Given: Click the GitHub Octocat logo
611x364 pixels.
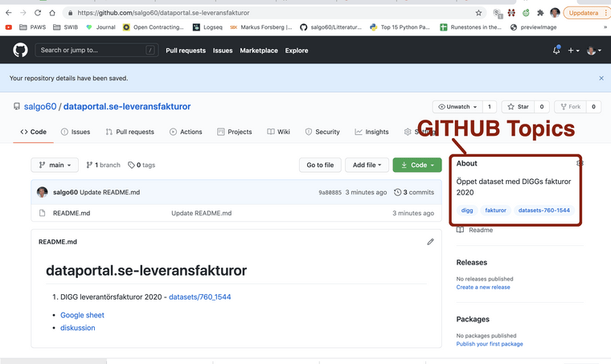Looking at the screenshot, I should [x=20, y=50].
